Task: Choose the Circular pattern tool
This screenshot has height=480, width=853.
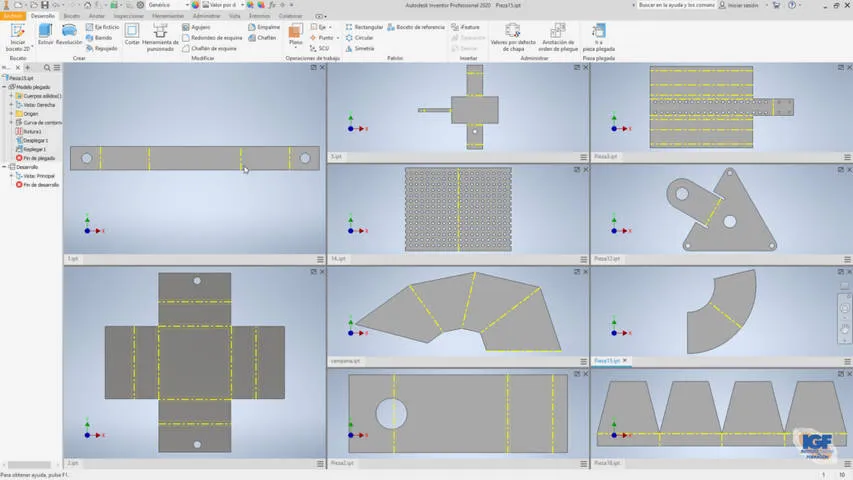Action: point(359,38)
